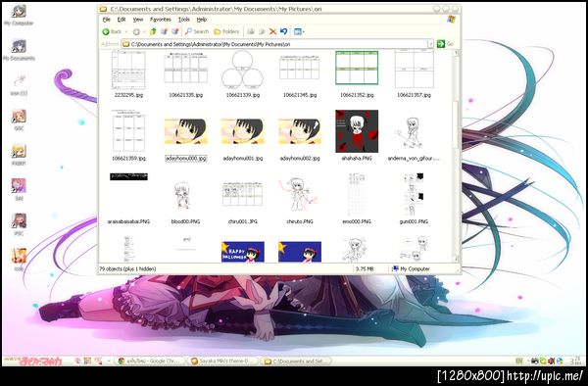This screenshot has height=386, width=588.
Task: Click the Back button in the toolbar
Action: [x=112, y=32]
